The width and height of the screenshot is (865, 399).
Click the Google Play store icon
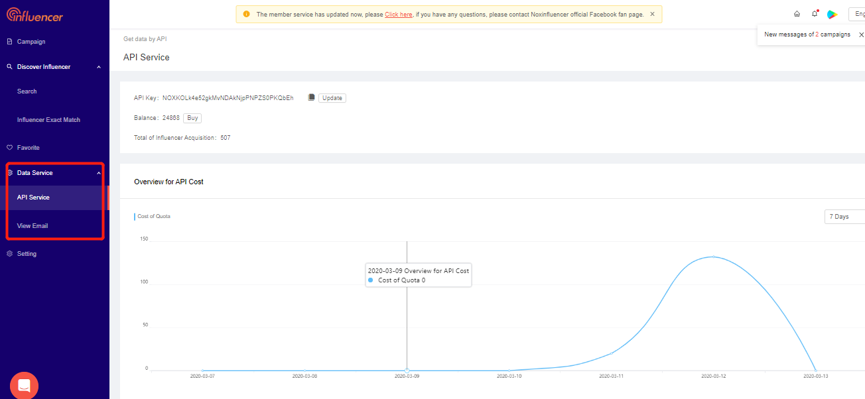click(832, 14)
